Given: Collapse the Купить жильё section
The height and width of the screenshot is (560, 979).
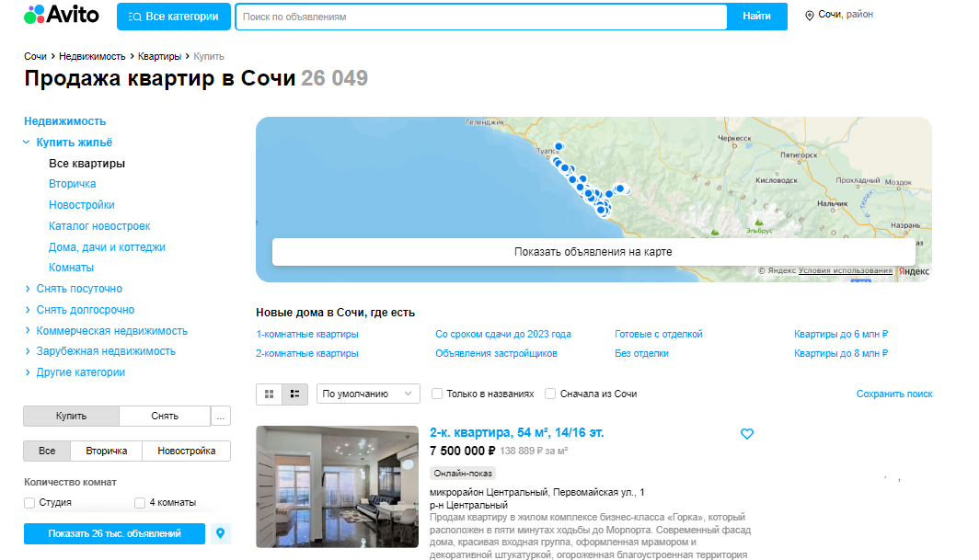Looking at the screenshot, I should click(x=27, y=141).
